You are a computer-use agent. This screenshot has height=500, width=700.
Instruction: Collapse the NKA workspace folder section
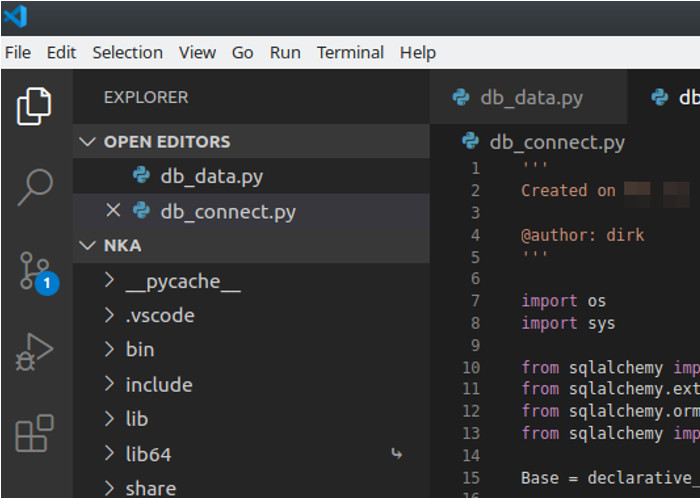[x=89, y=245]
